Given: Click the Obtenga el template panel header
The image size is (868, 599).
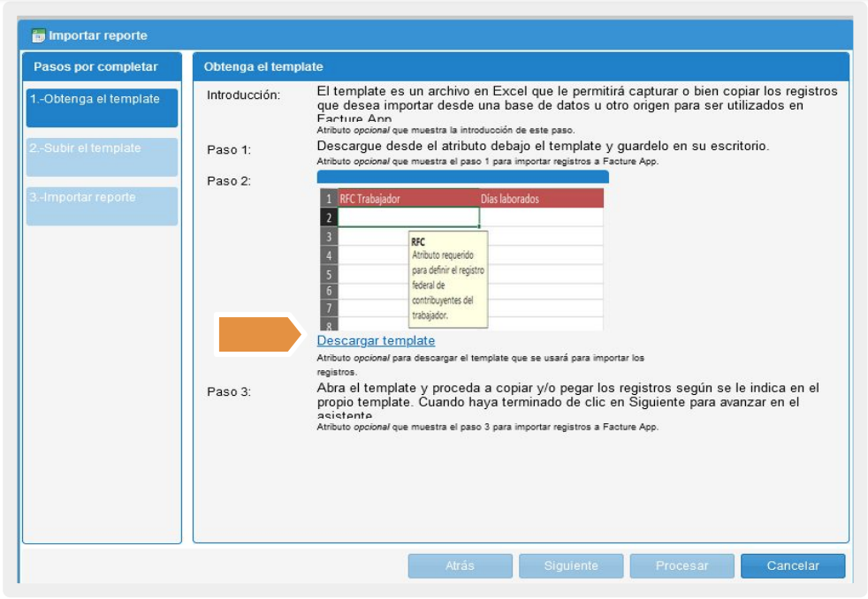Looking at the screenshot, I should [521, 66].
